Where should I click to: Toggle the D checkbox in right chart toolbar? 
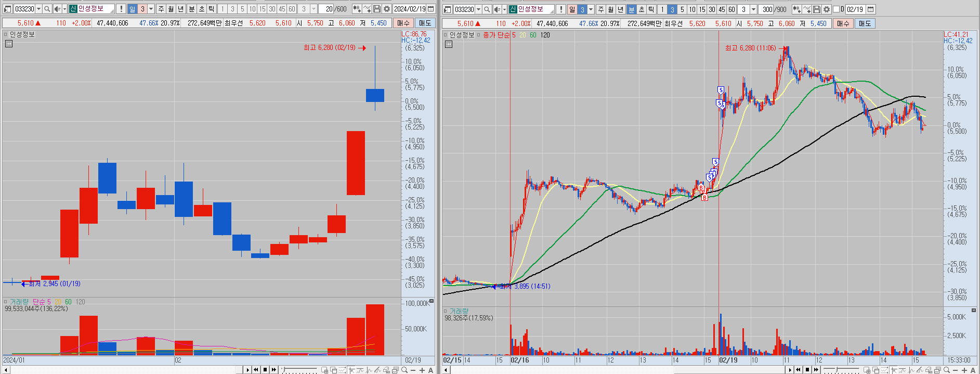(837, 9)
